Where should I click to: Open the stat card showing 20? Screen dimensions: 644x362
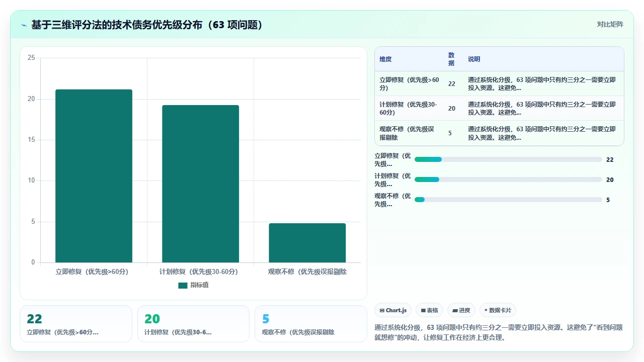pyautogui.click(x=193, y=324)
